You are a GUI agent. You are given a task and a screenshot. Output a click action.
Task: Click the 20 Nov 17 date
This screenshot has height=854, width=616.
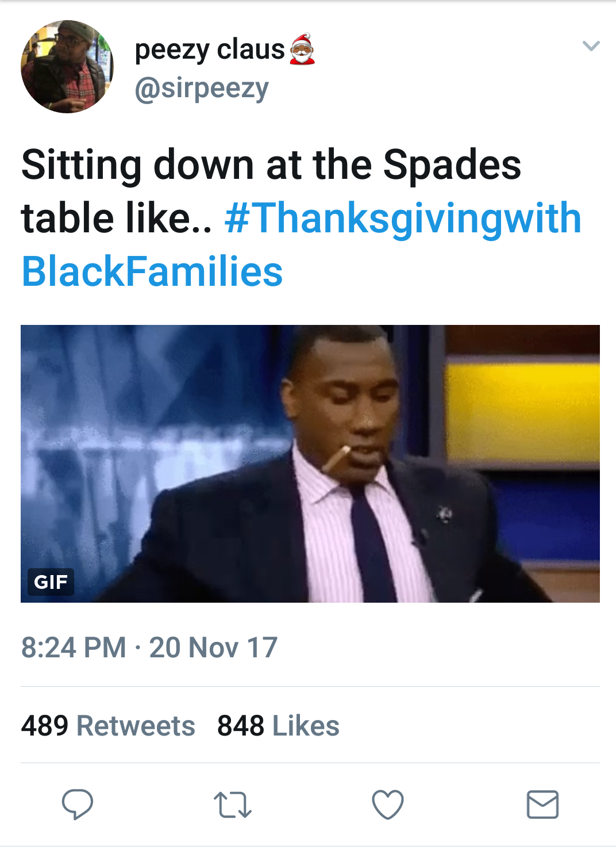tap(213, 648)
